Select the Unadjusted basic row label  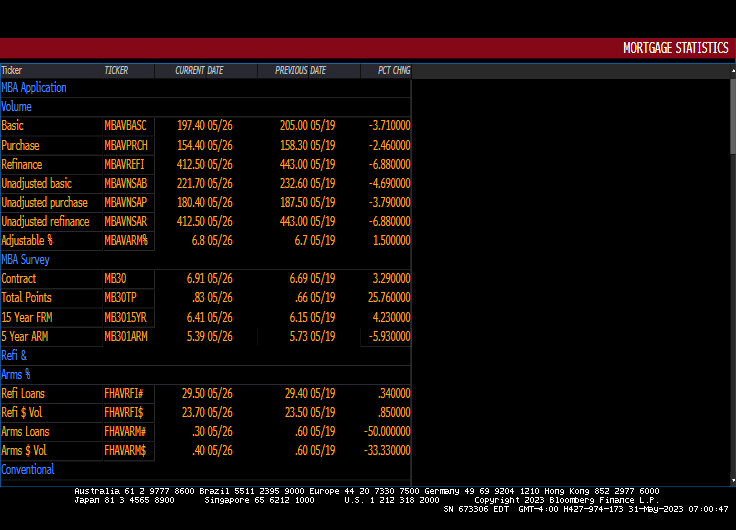37,184
